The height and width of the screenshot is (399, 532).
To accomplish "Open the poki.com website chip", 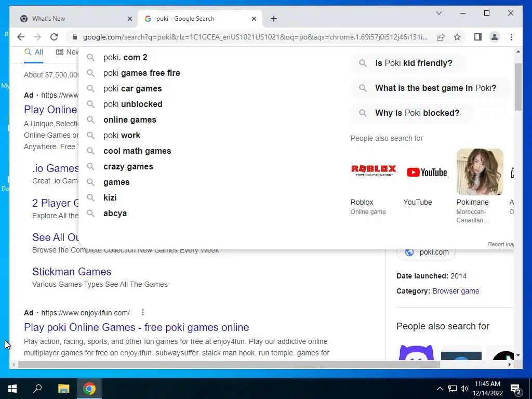I will click(426, 252).
